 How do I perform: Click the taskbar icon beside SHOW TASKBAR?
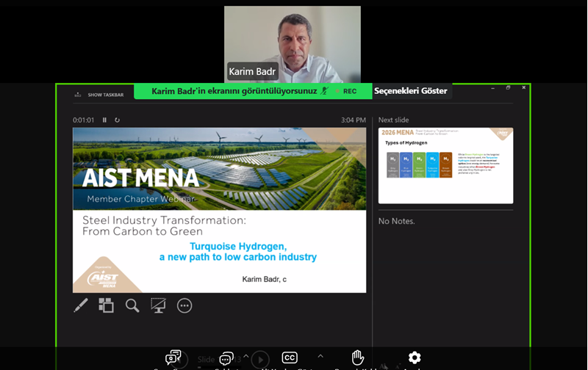(78, 95)
